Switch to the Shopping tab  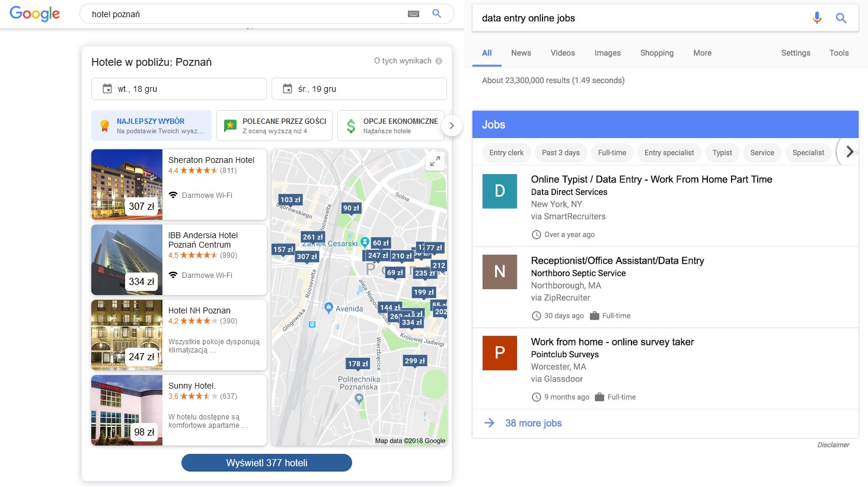tap(656, 53)
